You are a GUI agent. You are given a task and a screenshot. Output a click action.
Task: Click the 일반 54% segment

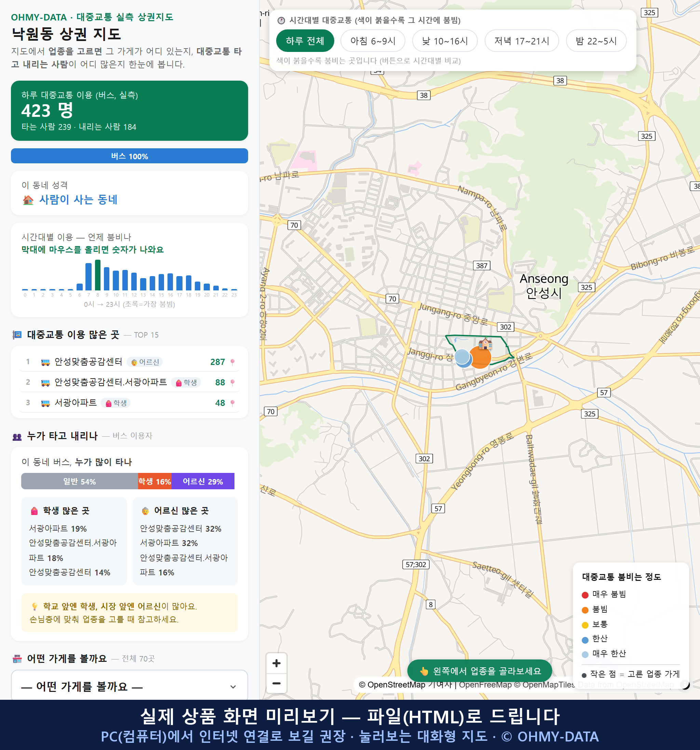pos(80,481)
